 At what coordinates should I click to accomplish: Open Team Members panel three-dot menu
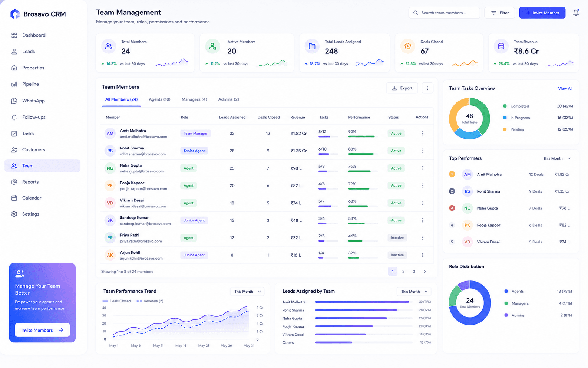427,88
